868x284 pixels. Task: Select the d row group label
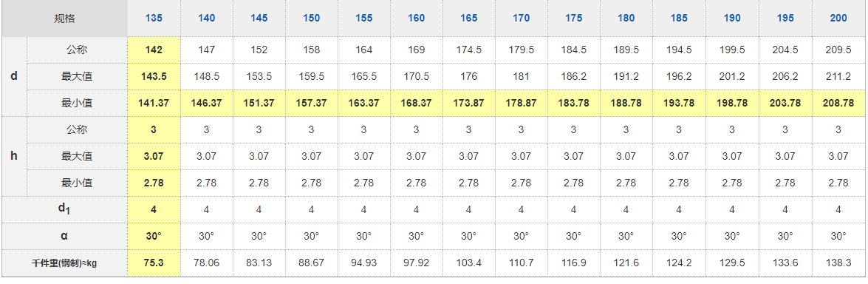click(14, 77)
